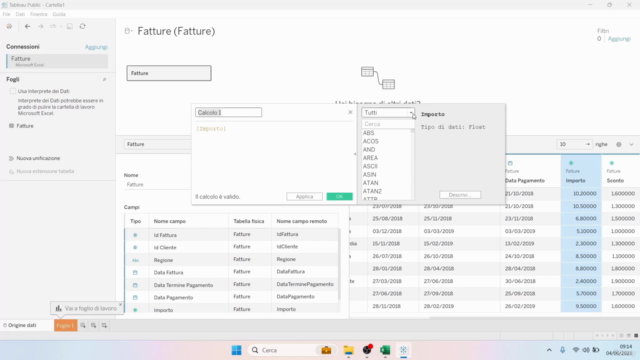Click the Cerca function search field
640x360 pixels.
387,124
